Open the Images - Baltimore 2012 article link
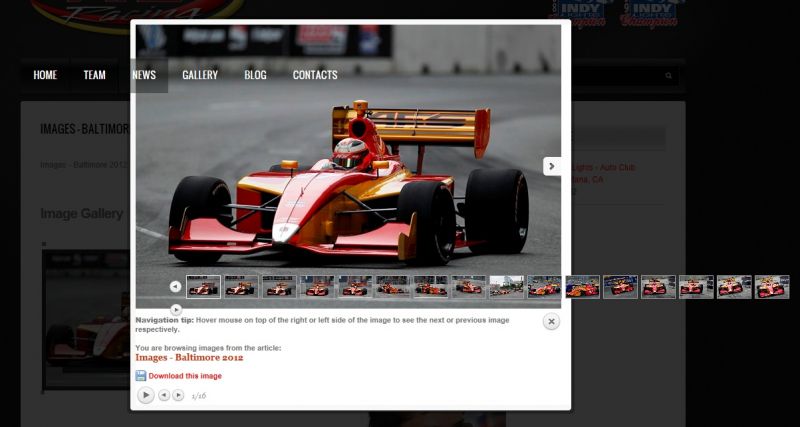 coord(189,358)
